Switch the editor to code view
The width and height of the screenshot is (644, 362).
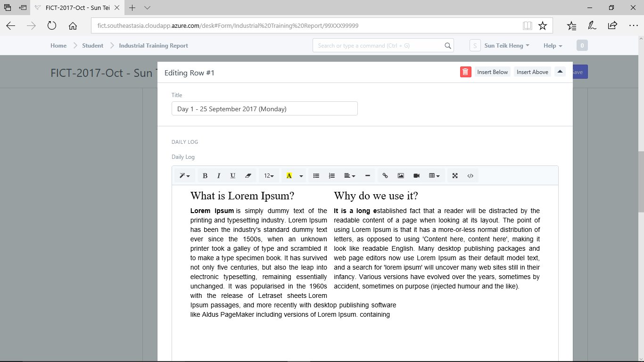click(x=470, y=175)
